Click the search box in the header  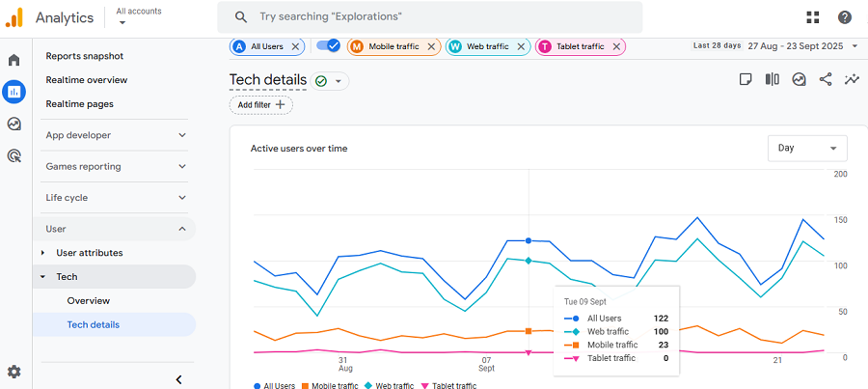[x=429, y=17]
